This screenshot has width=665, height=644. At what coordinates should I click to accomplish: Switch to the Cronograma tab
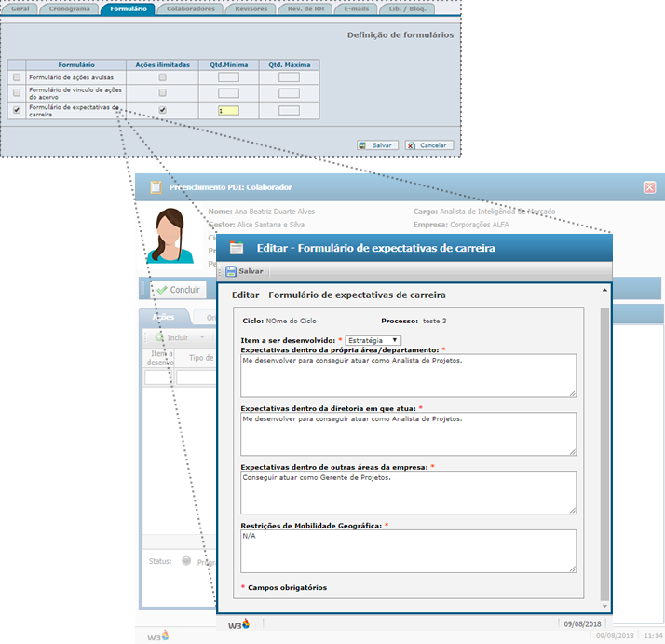(70, 7)
